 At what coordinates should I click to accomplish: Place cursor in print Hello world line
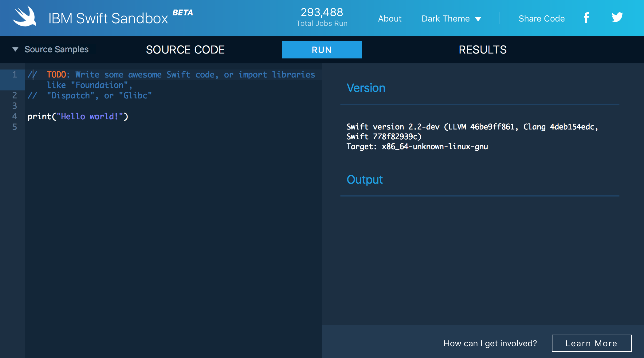point(78,116)
